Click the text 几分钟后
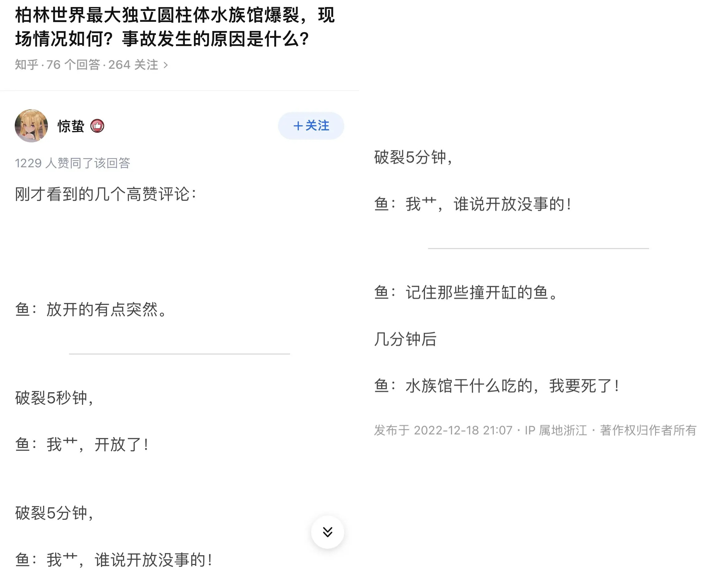 coord(405,339)
